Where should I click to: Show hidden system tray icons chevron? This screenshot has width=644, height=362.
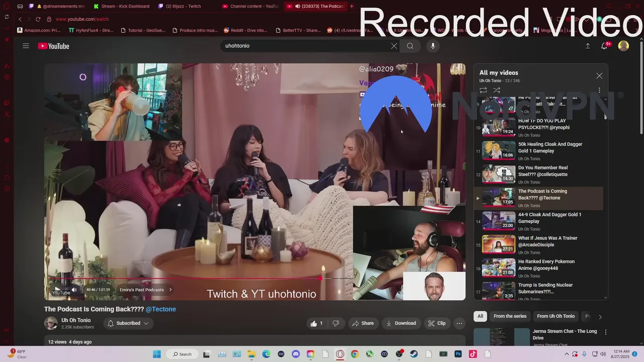(x=567, y=354)
